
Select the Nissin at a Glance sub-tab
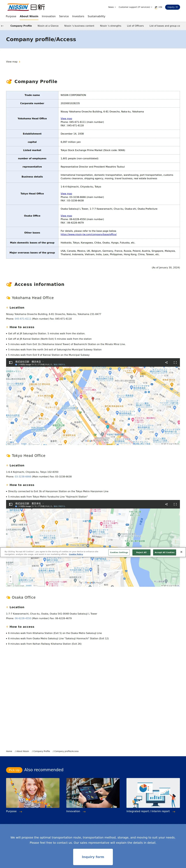[48, 26]
